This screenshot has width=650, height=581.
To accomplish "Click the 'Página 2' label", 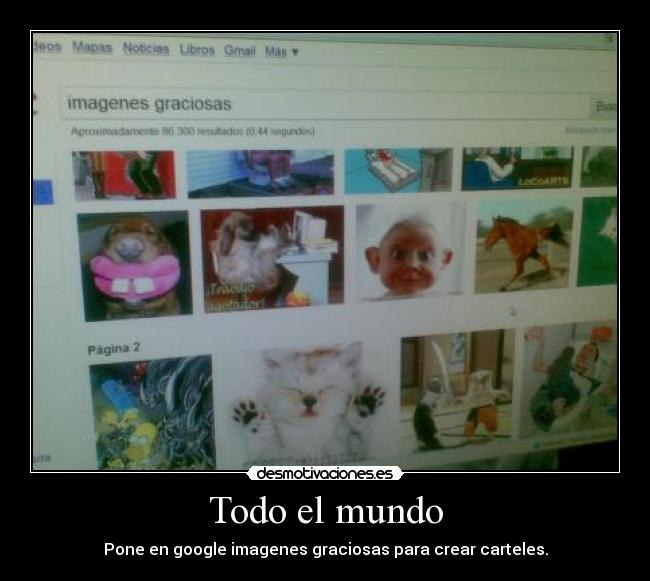I will (114, 349).
